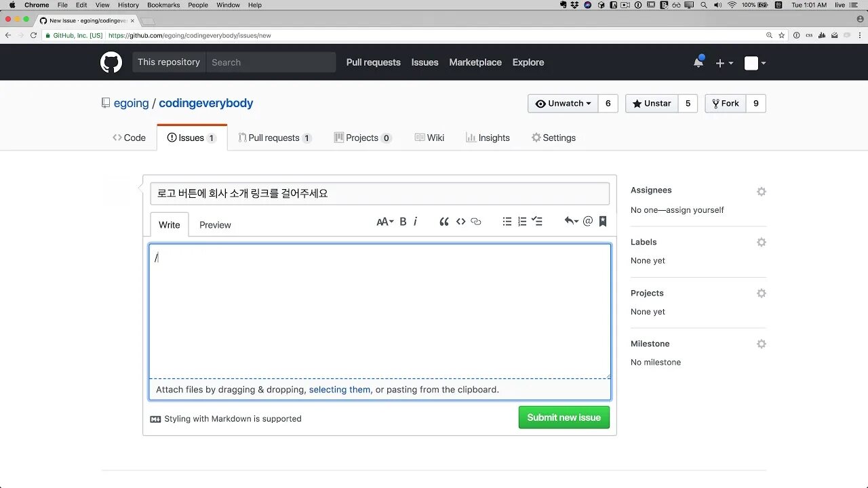Fork the codingeverybody repository
Viewport: 868px width, 488px height.
click(x=726, y=104)
